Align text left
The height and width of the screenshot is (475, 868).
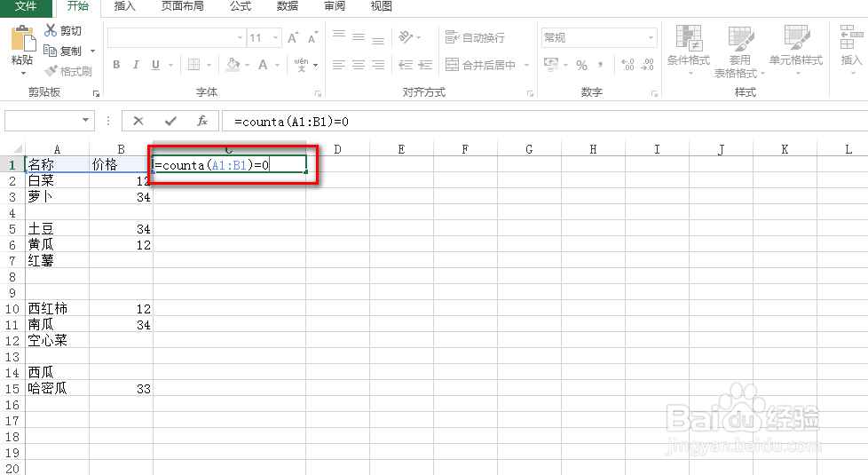339,65
